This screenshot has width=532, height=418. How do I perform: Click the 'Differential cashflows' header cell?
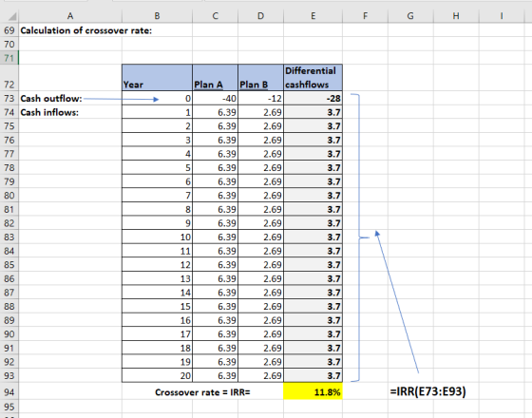click(313, 78)
